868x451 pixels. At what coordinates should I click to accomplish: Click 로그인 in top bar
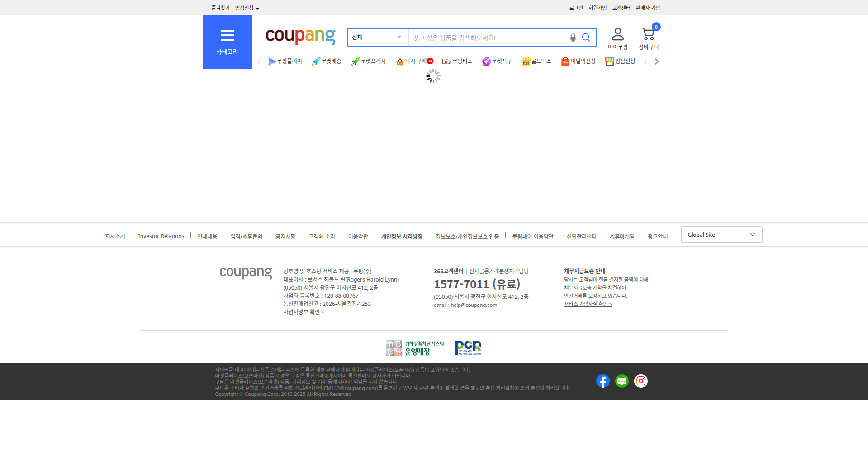tap(576, 8)
